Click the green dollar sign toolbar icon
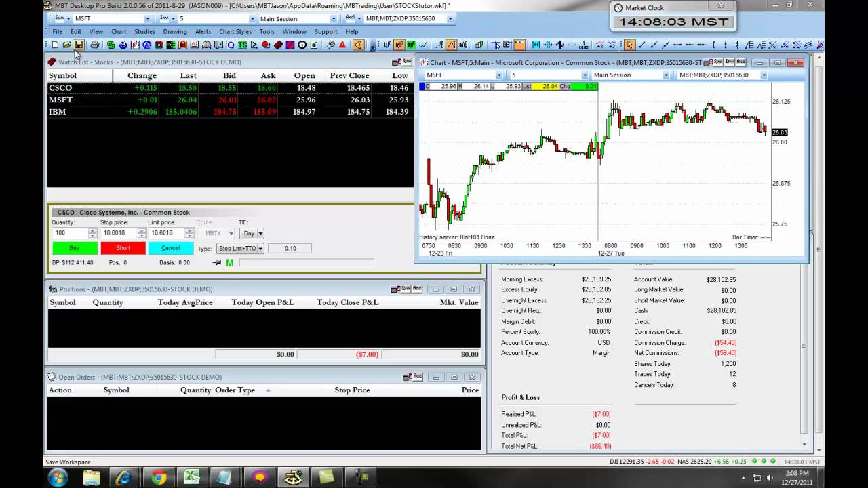The width and height of the screenshot is (868, 488). [x=111, y=45]
